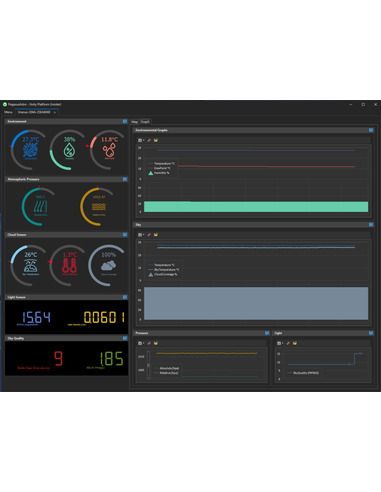Click the yellow icon in the Pressure graph toolbar
The height and width of the screenshot is (492, 381).
(x=156, y=343)
